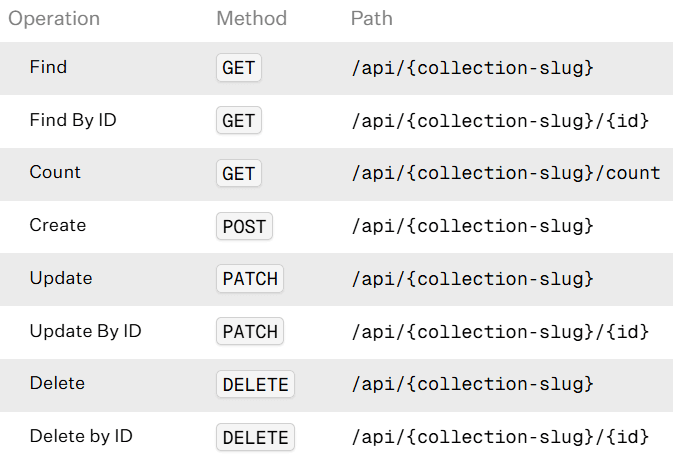The width and height of the screenshot is (673, 457).
Task: Select the Find By ID operation label
Action: point(73,120)
